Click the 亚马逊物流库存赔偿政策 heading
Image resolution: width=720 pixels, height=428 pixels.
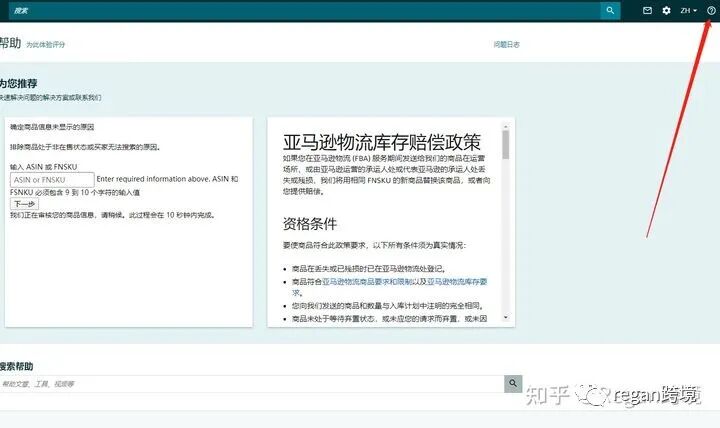click(x=382, y=142)
